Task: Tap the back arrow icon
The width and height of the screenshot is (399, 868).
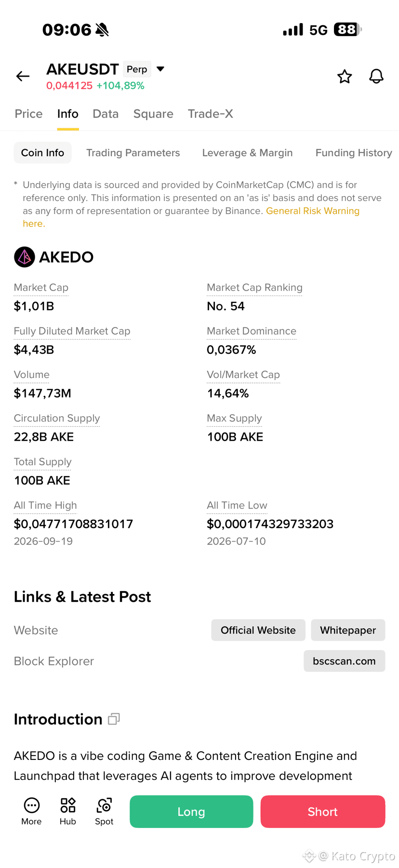Action: pos(23,76)
